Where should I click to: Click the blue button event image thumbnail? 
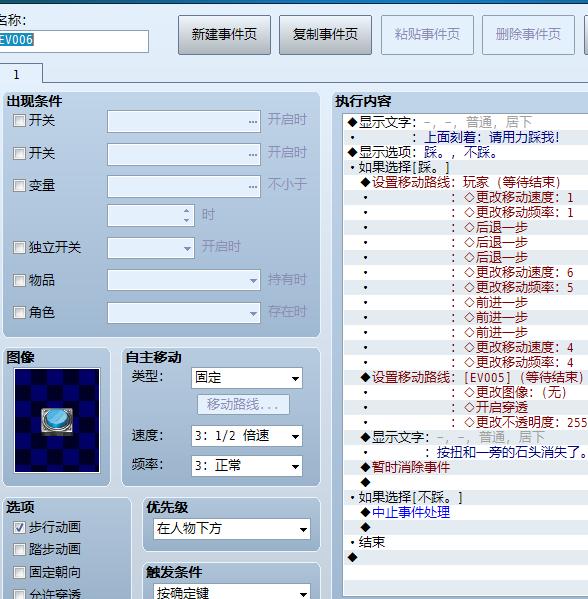57,420
